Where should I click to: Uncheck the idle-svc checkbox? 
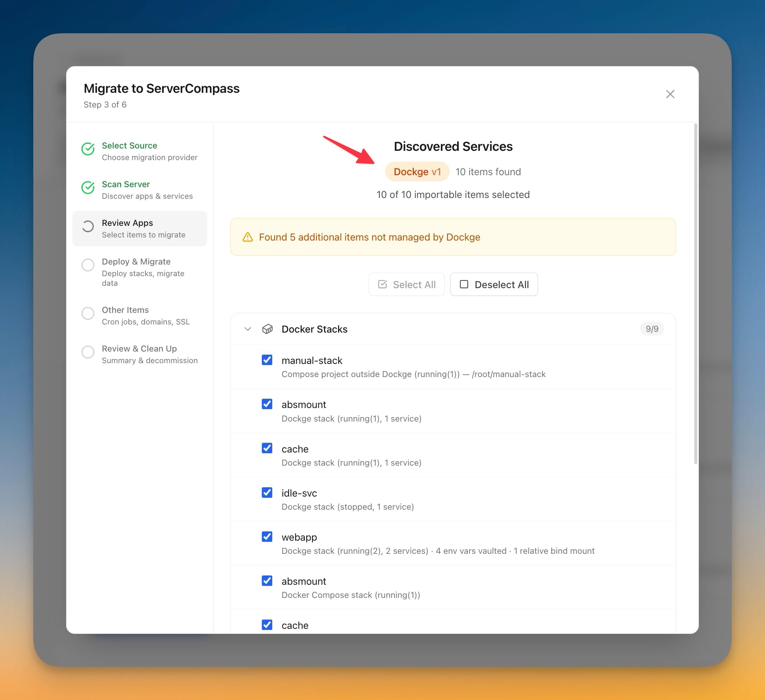click(x=267, y=493)
